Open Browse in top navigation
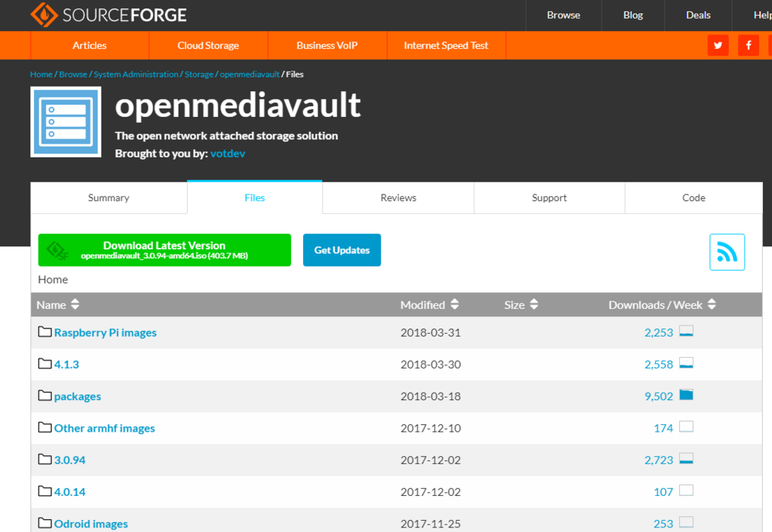Screen dimensions: 772x532 (x=563, y=15)
